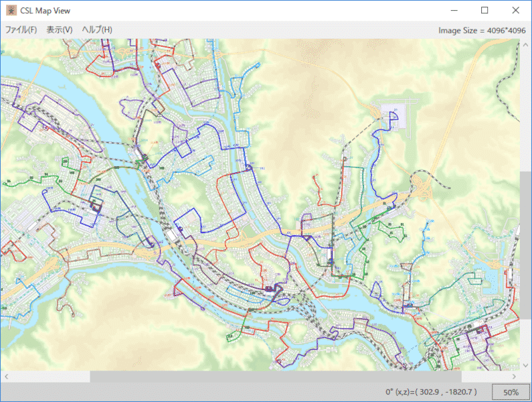Click the (x,z) coordinates readout
Screen dimensions: 532x402
(x=431, y=392)
